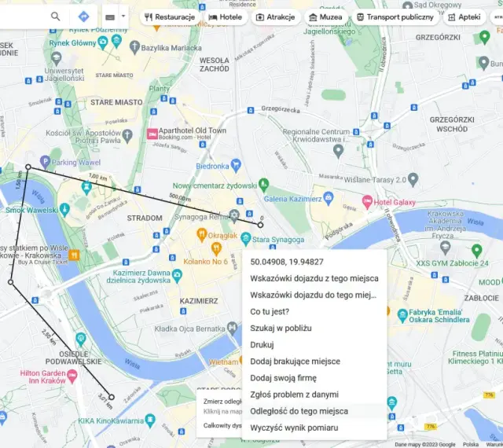Click the OSIEDLE PODWAWELSKIE label
The height and width of the screenshot is (448, 503).
(x=73, y=358)
